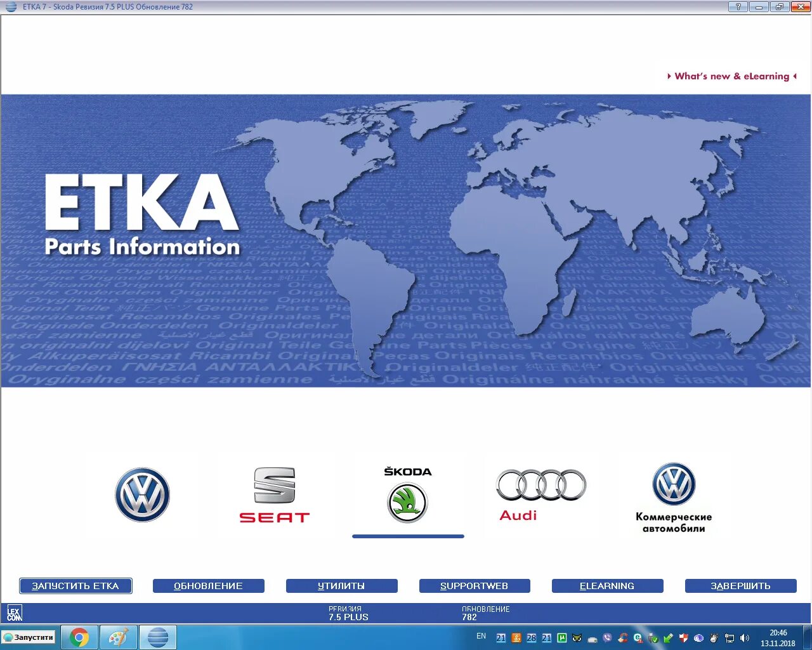Select the Volkswagen passenger cars brand logo
The image size is (812, 650).
pyautogui.click(x=142, y=494)
